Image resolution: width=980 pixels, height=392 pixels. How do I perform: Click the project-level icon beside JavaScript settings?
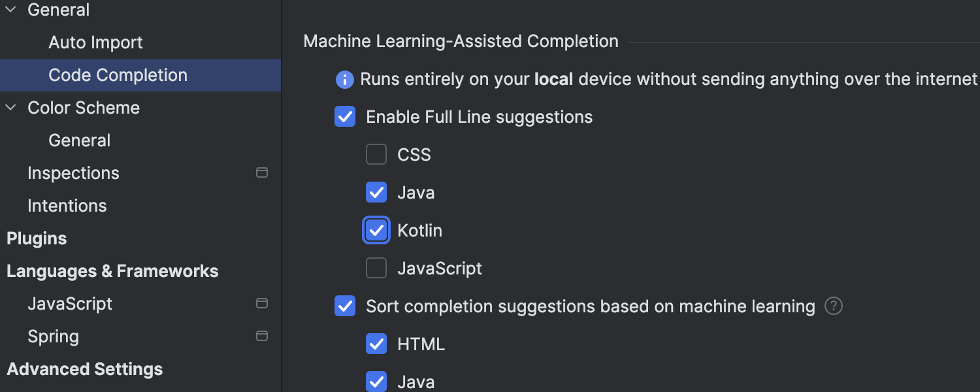click(x=262, y=304)
